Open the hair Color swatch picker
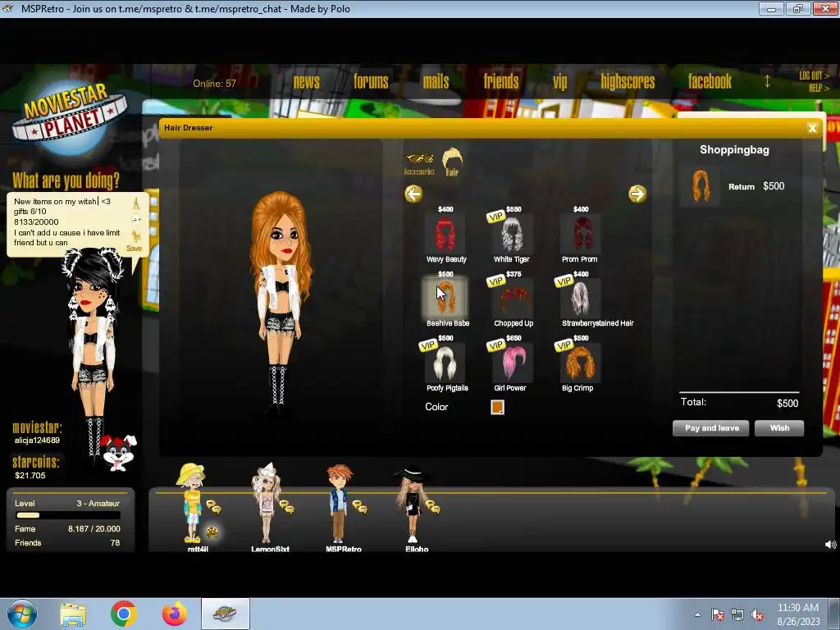 pos(497,407)
